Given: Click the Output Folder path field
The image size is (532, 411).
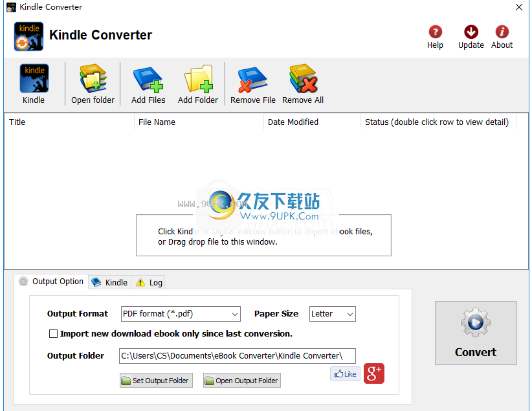Looking at the screenshot, I should [237, 356].
